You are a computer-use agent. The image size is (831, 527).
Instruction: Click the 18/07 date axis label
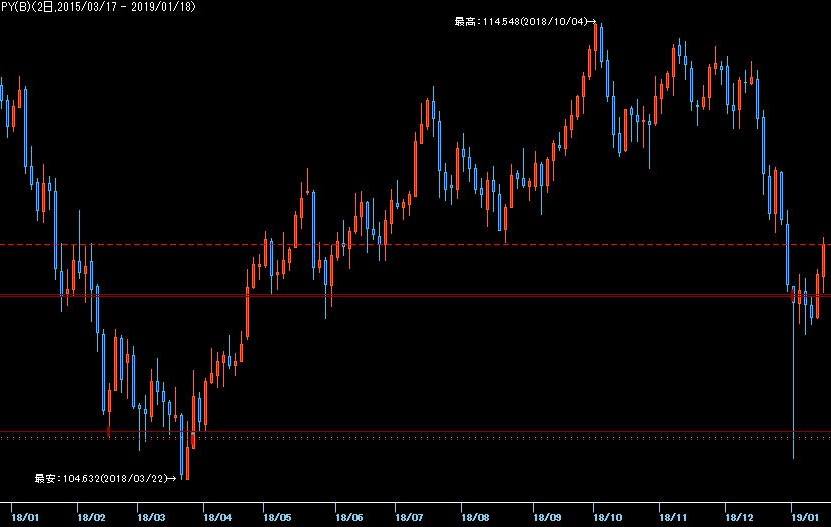click(409, 517)
